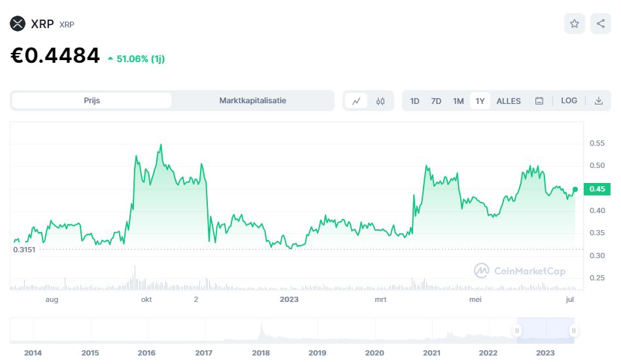The height and width of the screenshot is (364, 621).
Task: Switch to the Marktkapitalisatie tab
Action: click(252, 101)
